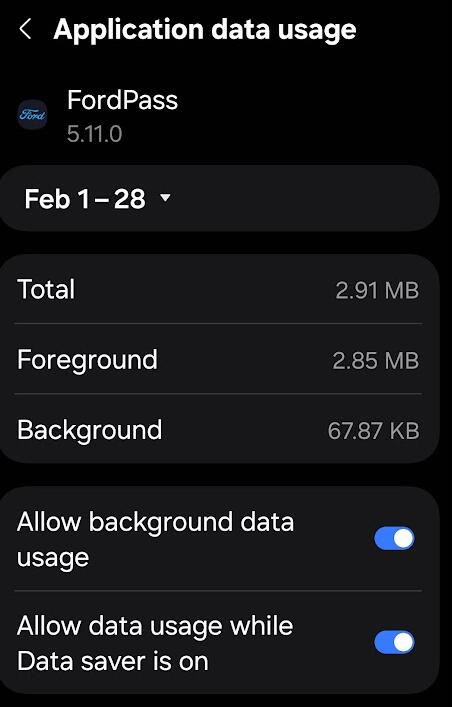Click the Background label in usage card
This screenshot has width=452, height=707.
tap(89, 430)
